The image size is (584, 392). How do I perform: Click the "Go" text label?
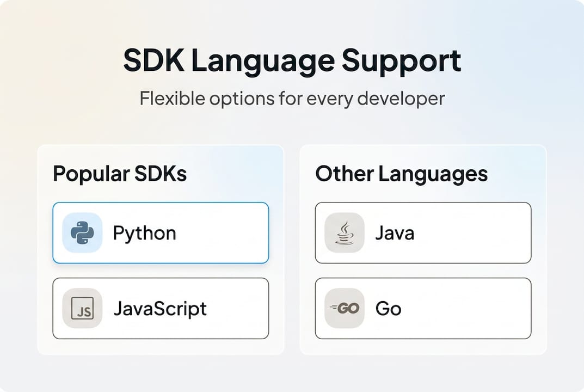tap(388, 309)
